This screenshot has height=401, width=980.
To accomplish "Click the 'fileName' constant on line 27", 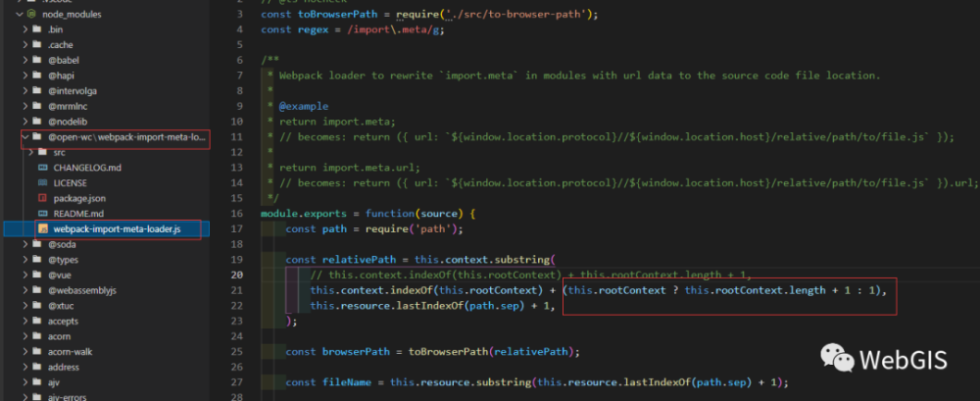I will [x=347, y=382].
